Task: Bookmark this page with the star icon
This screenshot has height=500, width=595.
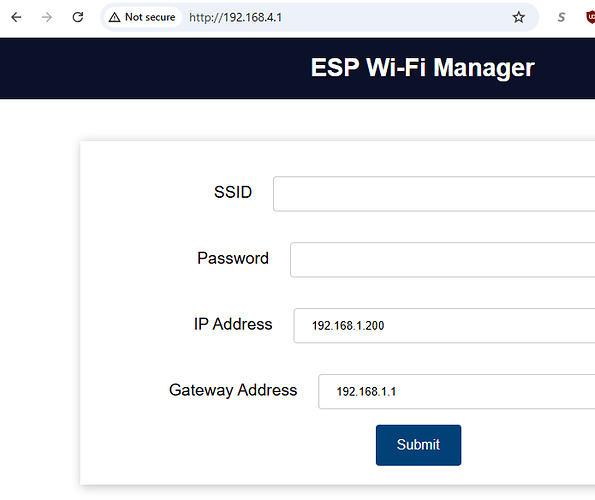Action: coord(518,17)
